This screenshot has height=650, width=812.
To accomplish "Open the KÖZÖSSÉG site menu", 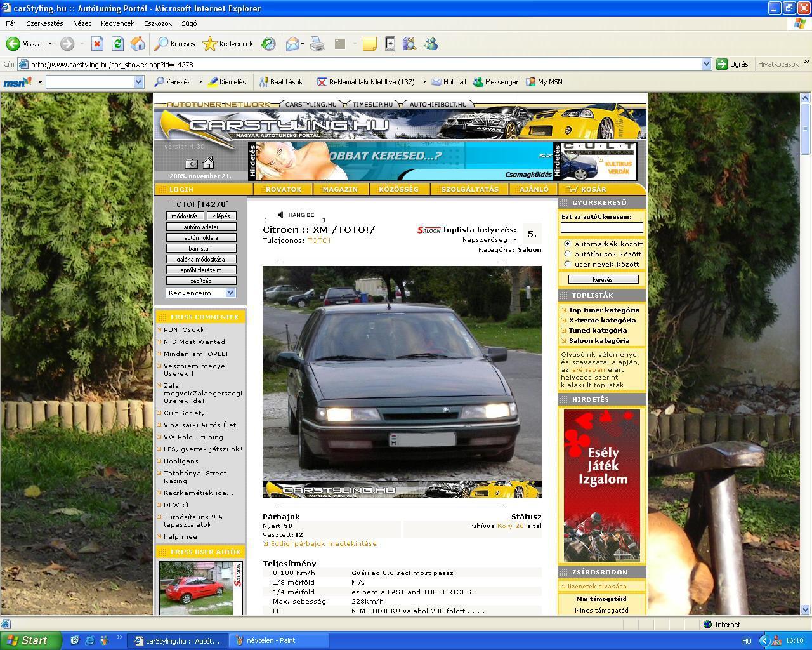I will click(398, 189).
